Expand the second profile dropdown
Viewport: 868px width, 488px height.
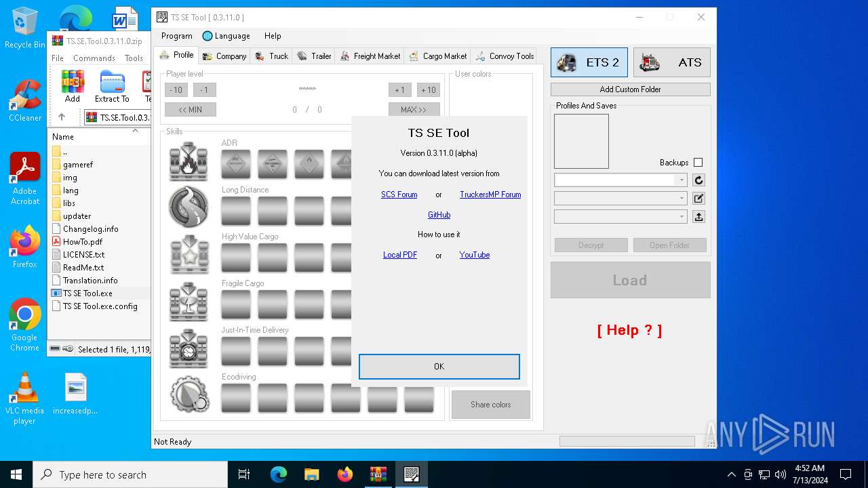coord(682,199)
